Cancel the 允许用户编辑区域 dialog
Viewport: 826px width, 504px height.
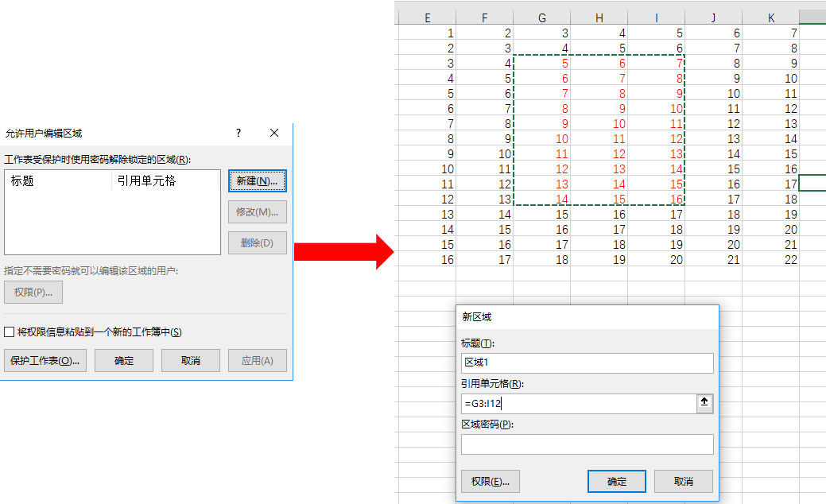tap(191, 360)
